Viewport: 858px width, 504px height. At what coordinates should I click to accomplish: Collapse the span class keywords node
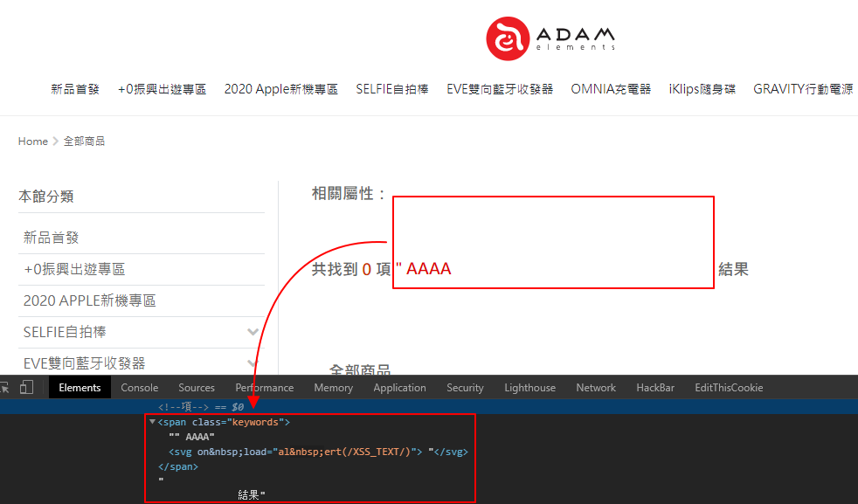click(x=152, y=421)
